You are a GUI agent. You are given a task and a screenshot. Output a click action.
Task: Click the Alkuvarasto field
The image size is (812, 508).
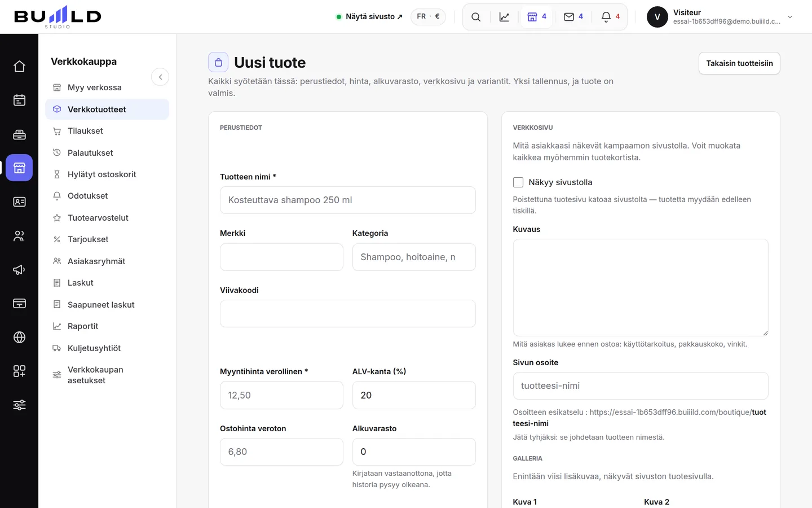click(414, 452)
